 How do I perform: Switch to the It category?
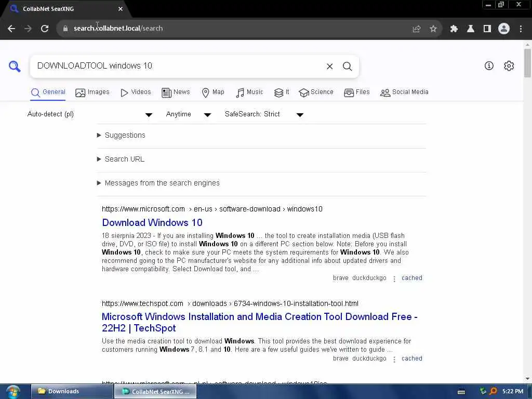[281, 92]
